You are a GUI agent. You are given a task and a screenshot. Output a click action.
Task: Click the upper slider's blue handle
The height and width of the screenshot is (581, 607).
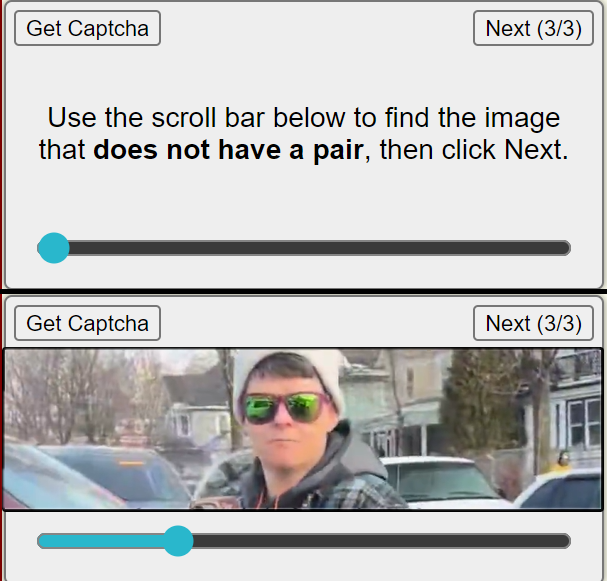click(54, 248)
